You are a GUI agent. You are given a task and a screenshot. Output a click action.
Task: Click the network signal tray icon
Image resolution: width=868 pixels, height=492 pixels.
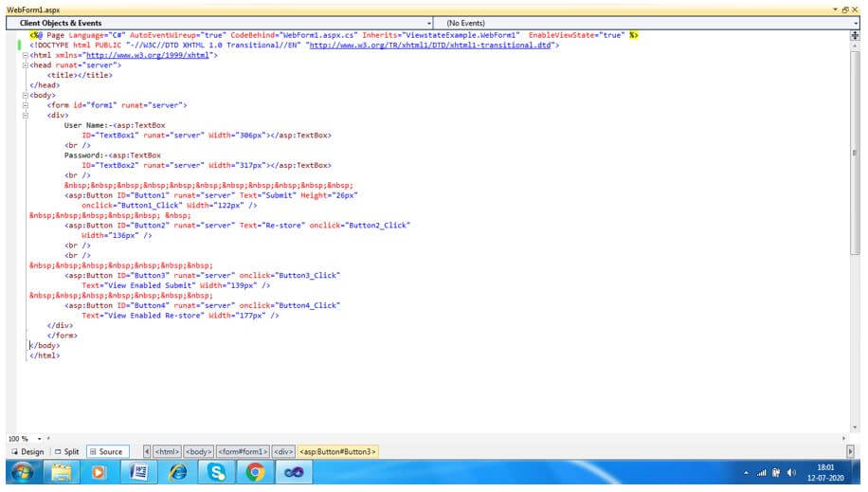[762, 473]
